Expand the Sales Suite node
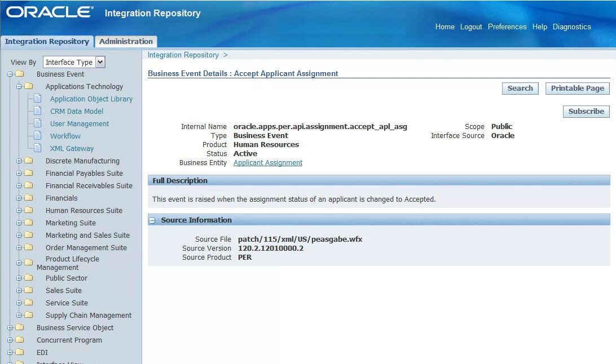 click(19, 290)
